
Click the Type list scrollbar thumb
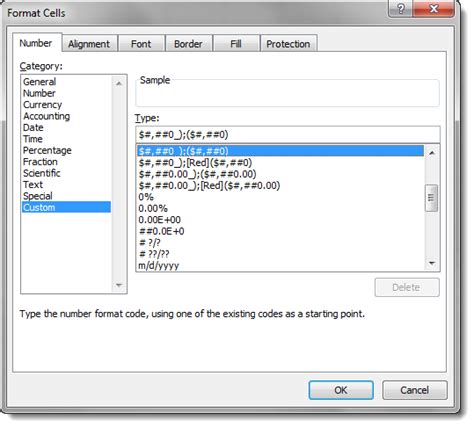click(431, 198)
